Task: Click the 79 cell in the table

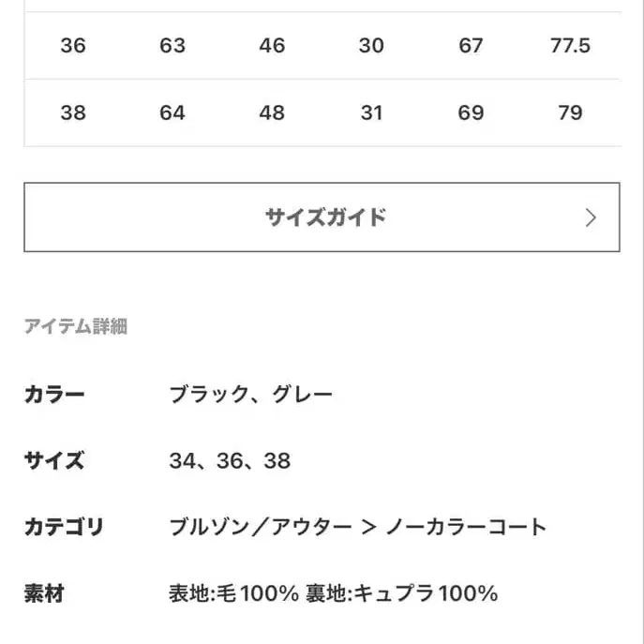Action: (570, 112)
